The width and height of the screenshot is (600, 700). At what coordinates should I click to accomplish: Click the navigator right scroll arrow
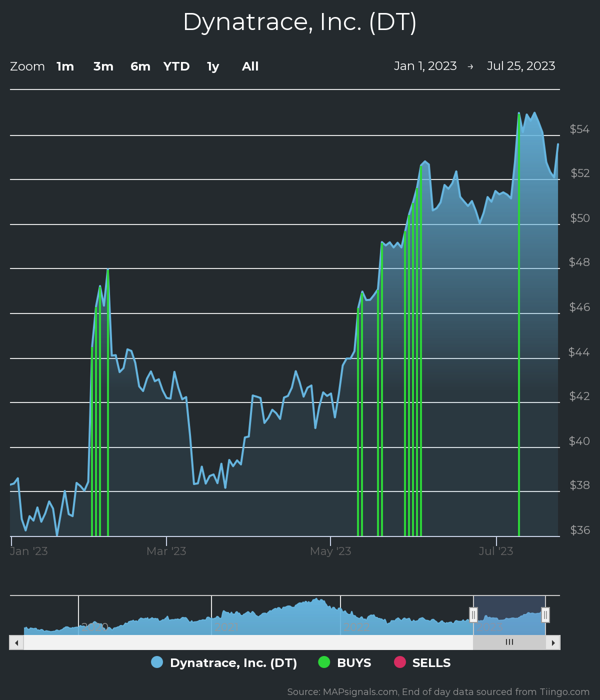click(553, 642)
